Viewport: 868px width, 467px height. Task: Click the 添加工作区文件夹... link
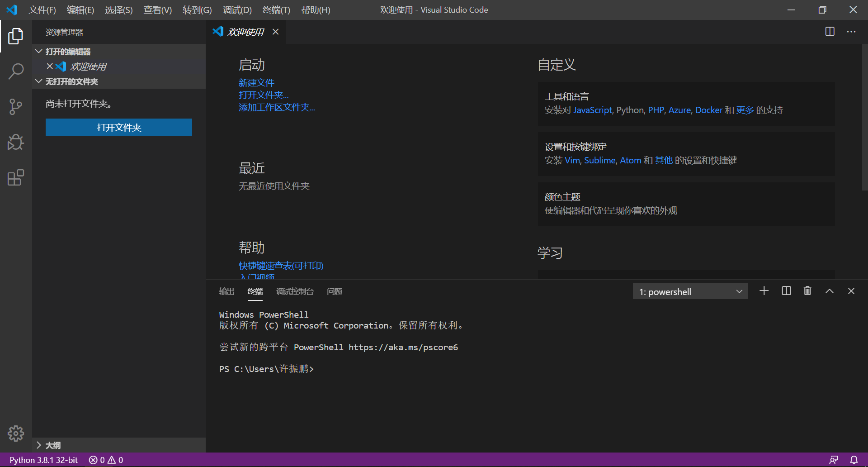(x=277, y=107)
